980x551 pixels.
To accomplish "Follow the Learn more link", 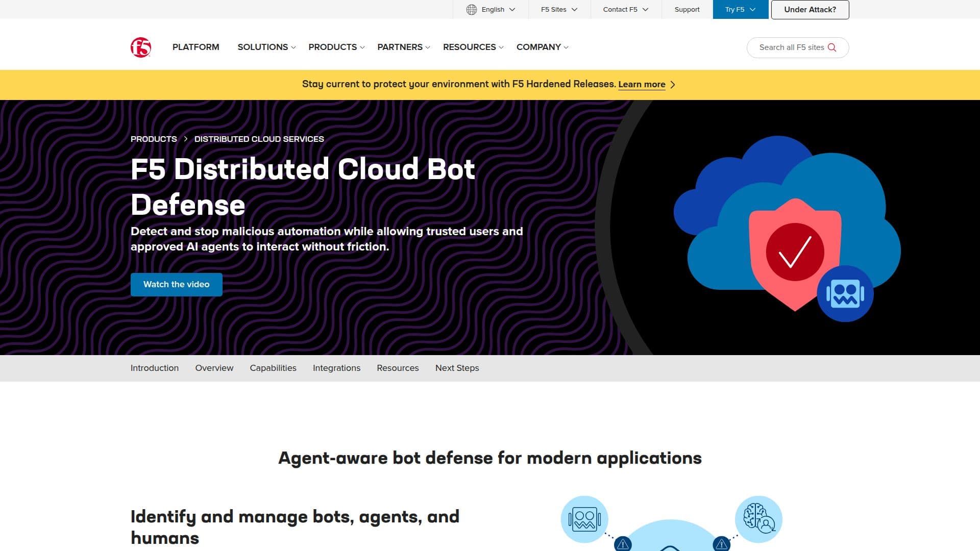I will click(642, 85).
